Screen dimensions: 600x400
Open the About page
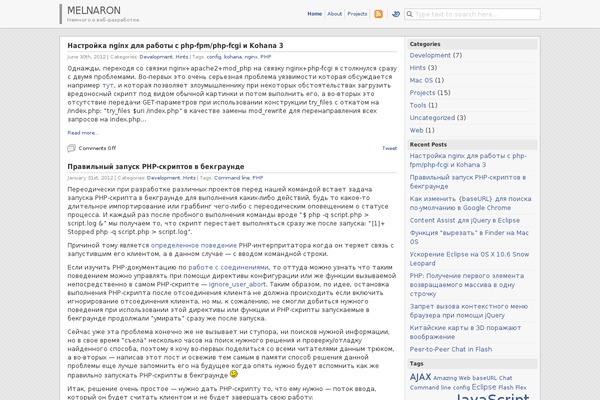coord(334,14)
